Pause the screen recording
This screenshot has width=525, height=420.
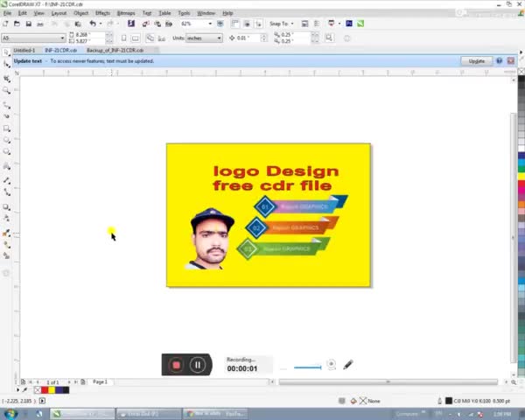pos(198,365)
